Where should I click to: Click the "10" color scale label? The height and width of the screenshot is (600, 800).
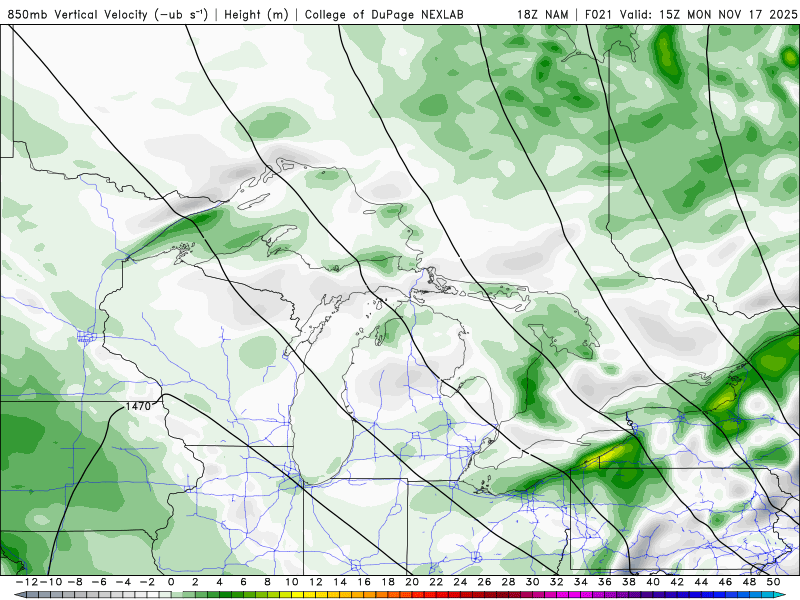point(291,582)
